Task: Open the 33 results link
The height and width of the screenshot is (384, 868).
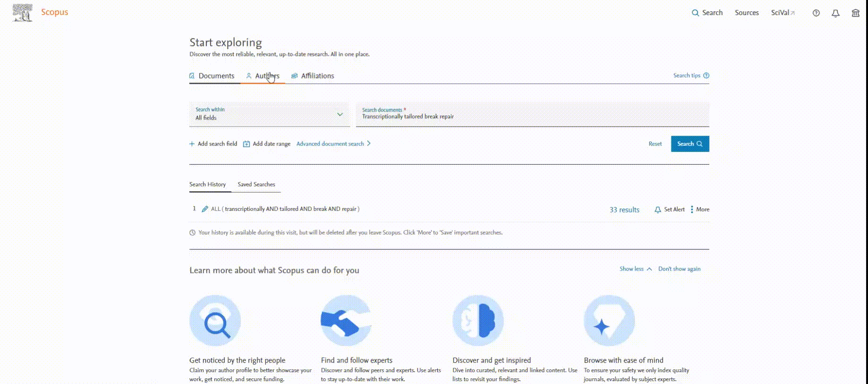Action: point(624,209)
